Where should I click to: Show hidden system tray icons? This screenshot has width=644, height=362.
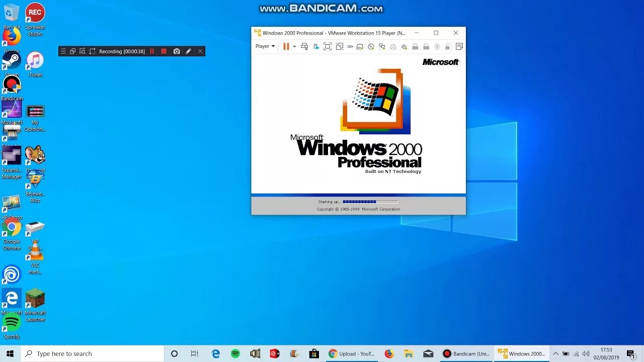pyautogui.click(x=555, y=353)
